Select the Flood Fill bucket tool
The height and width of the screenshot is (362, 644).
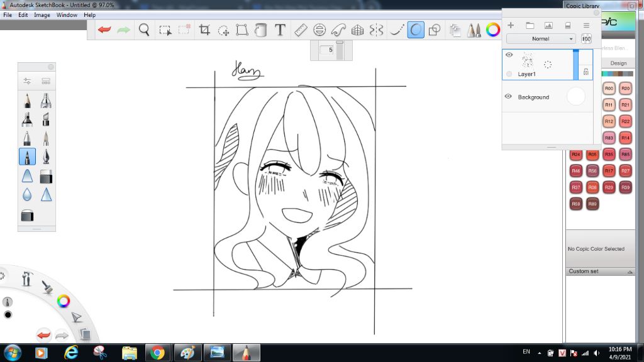click(x=261, y=30)
